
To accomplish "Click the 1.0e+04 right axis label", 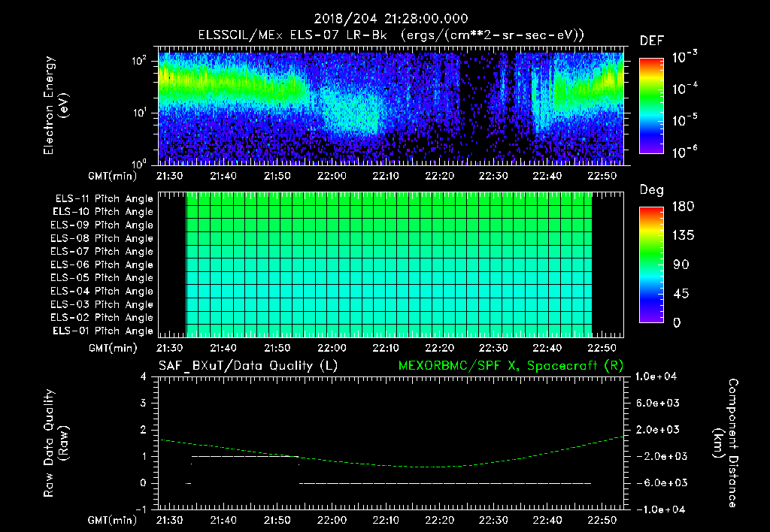I will pyautogui.click(x=656, y=376).
